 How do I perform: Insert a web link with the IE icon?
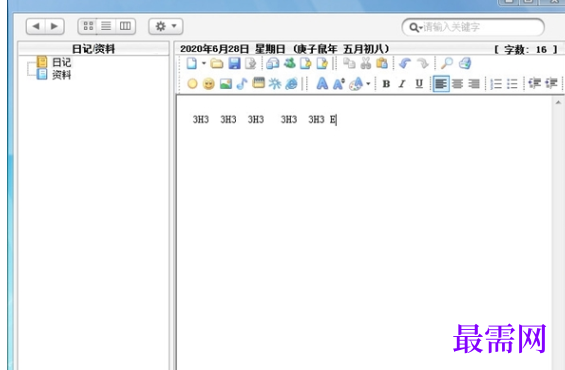[291, 84]
